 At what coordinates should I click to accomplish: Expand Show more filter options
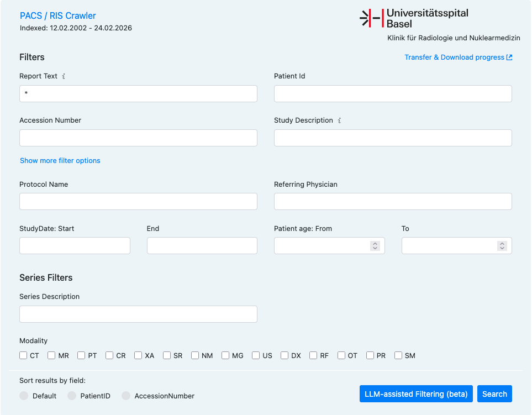[x=60, y=160]
